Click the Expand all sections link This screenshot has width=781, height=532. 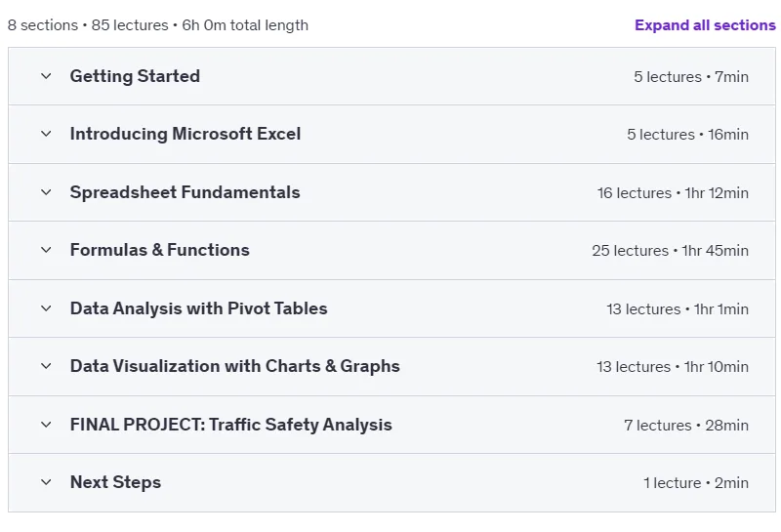pos(705,25)
